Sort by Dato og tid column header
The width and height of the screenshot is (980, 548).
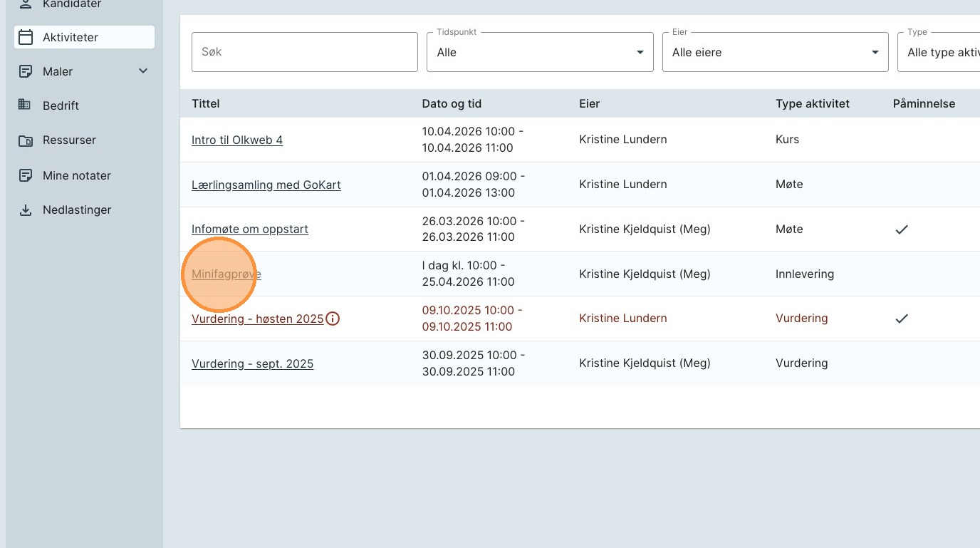point(452,104)
